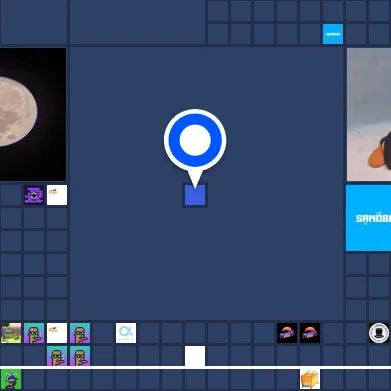Open the moon photo estate
391x391 pixels.
coord(33,114)
